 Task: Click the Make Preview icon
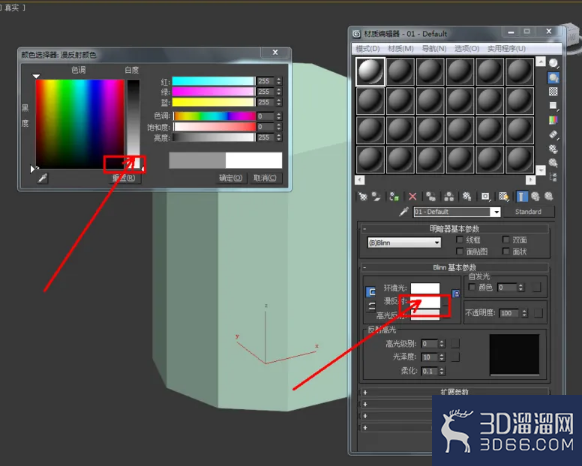pyautogui.click(x=553, y=134)
